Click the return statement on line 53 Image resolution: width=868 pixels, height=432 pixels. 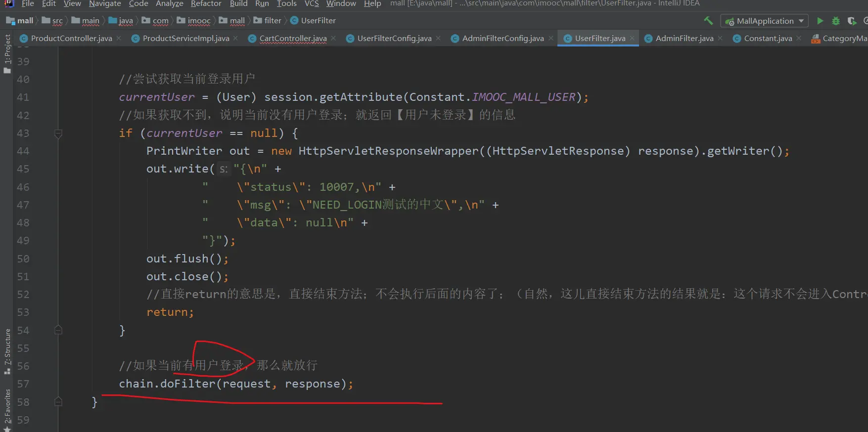pyautogui.click(x=170, y=312)
